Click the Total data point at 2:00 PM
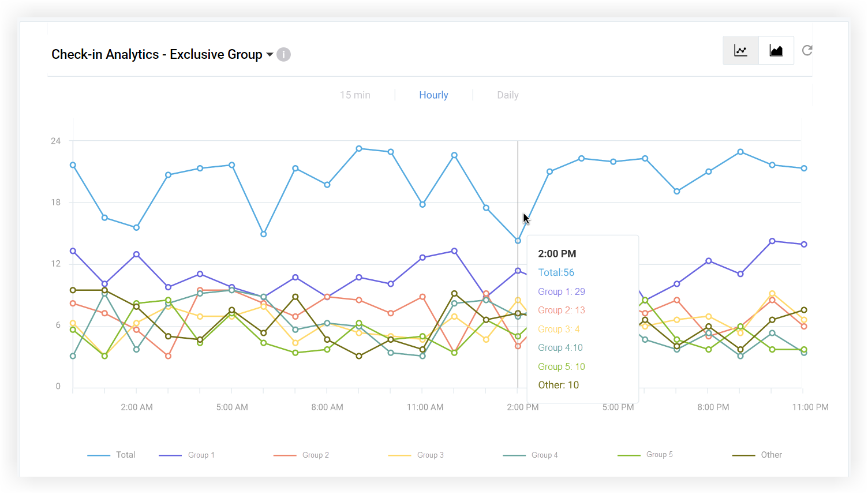 [x=518, y=241]
